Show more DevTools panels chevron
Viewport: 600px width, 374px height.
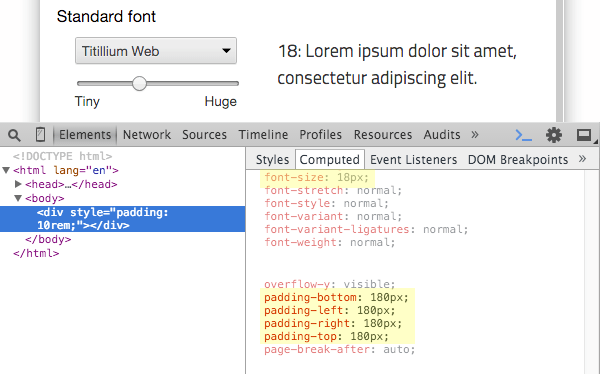pos(475,134)
